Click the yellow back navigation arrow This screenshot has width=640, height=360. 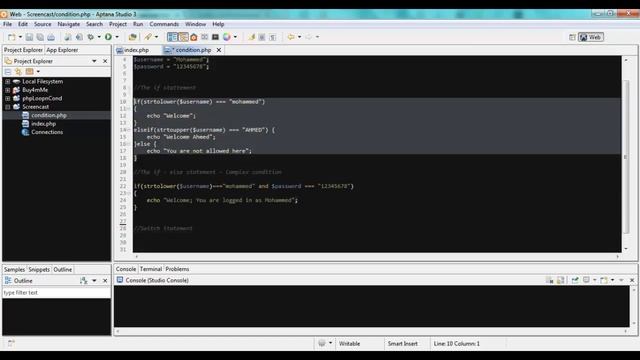click(291, 37)
